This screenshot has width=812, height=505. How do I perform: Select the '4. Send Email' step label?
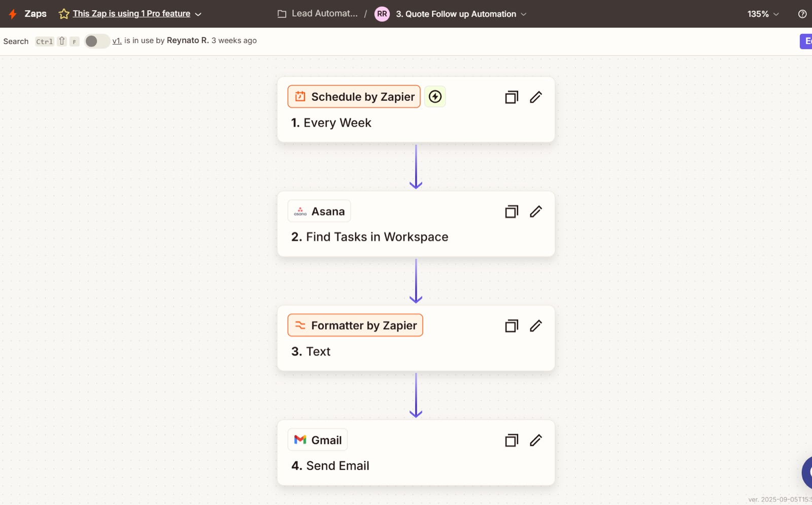(x=330, y=465)
